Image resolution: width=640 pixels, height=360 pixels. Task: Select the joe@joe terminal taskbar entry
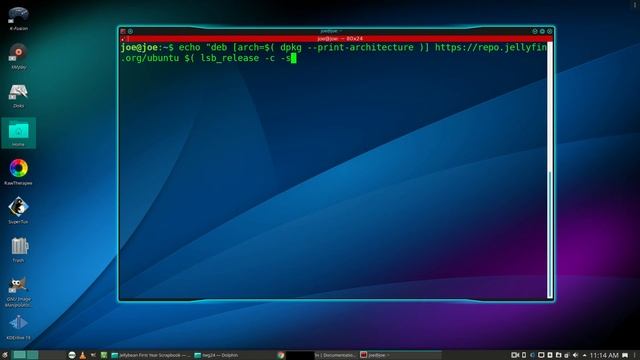tap(400, 355)
